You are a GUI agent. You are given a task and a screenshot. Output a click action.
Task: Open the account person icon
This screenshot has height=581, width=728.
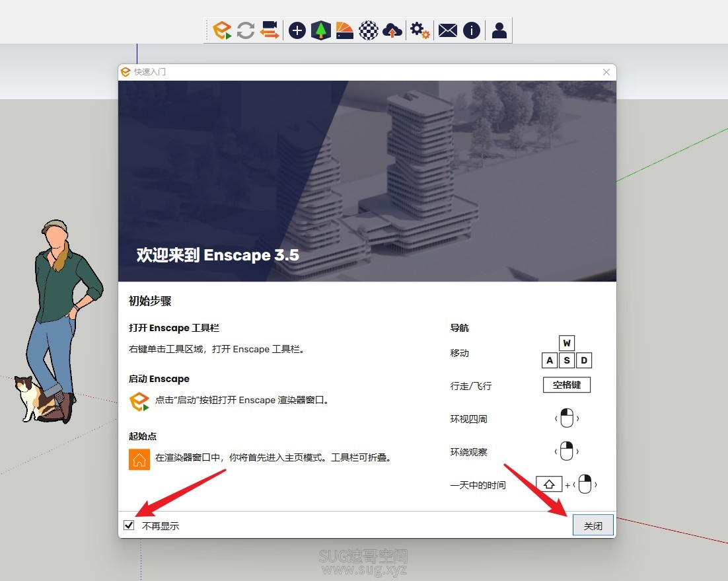click(499, 30)
